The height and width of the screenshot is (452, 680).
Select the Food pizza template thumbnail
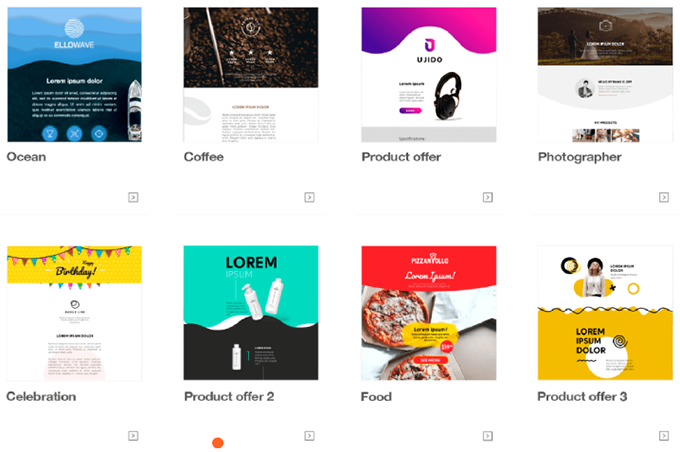coord(429,313)
